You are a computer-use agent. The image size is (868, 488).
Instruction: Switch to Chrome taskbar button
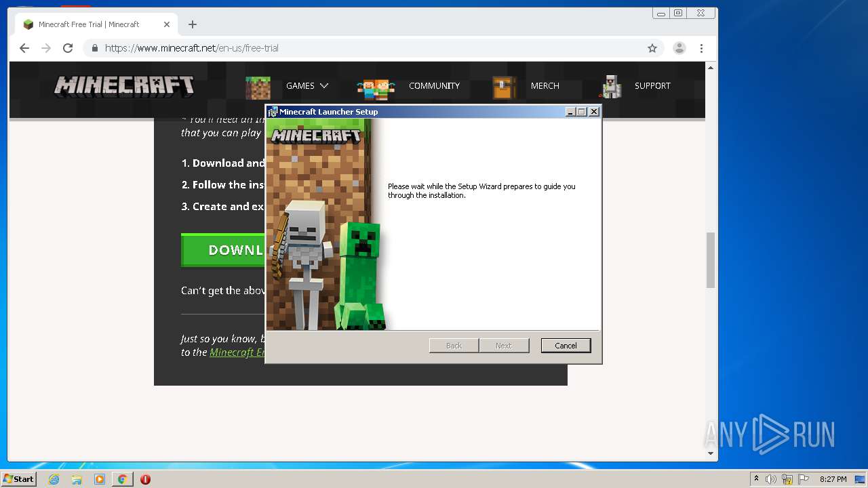coord(122,479)
